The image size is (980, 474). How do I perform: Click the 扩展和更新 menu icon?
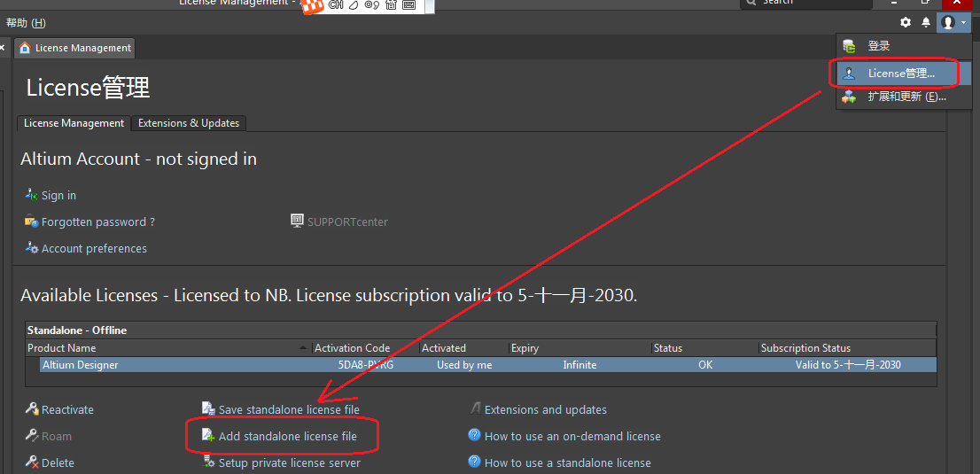coord(849,97)
